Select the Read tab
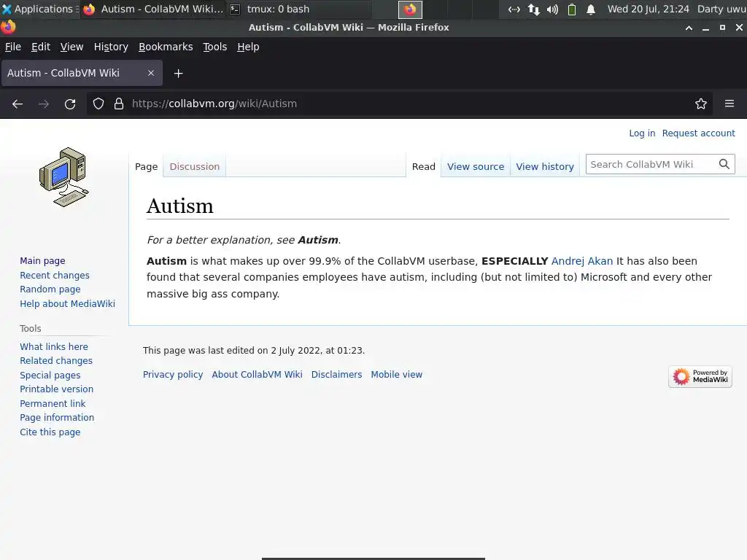 tap(424, 167)
